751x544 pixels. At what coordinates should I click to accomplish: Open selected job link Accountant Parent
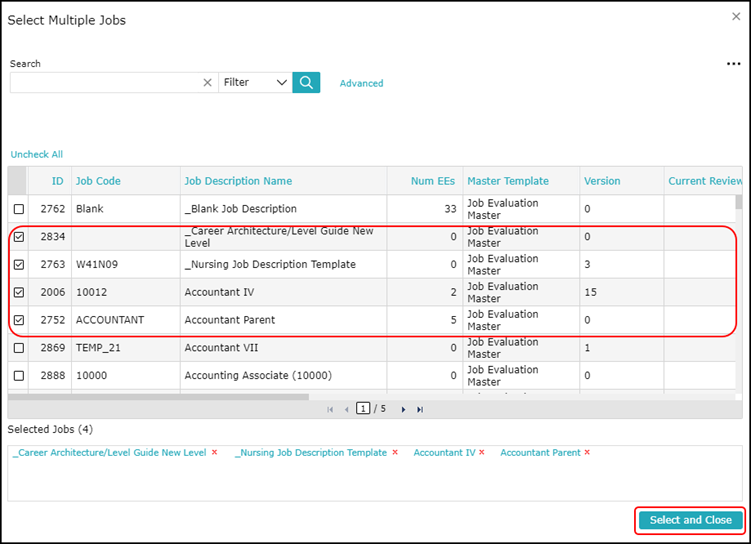click(x=540, y=453)
